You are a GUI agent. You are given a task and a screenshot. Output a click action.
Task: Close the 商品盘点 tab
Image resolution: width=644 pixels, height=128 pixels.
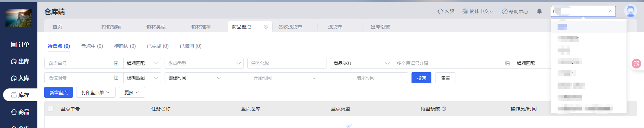(x=266, y=27)
